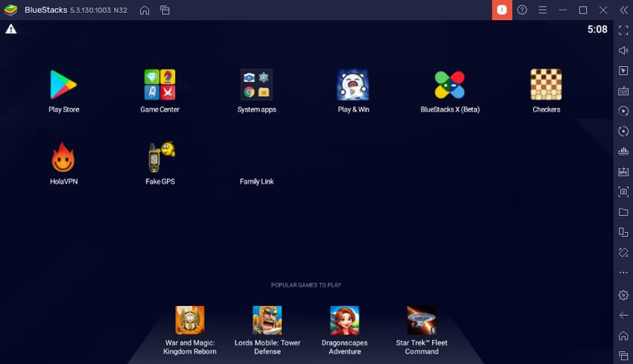Click the volume speaker icon
The width and height of the screenshot is (633, 364).
(623, 51)
